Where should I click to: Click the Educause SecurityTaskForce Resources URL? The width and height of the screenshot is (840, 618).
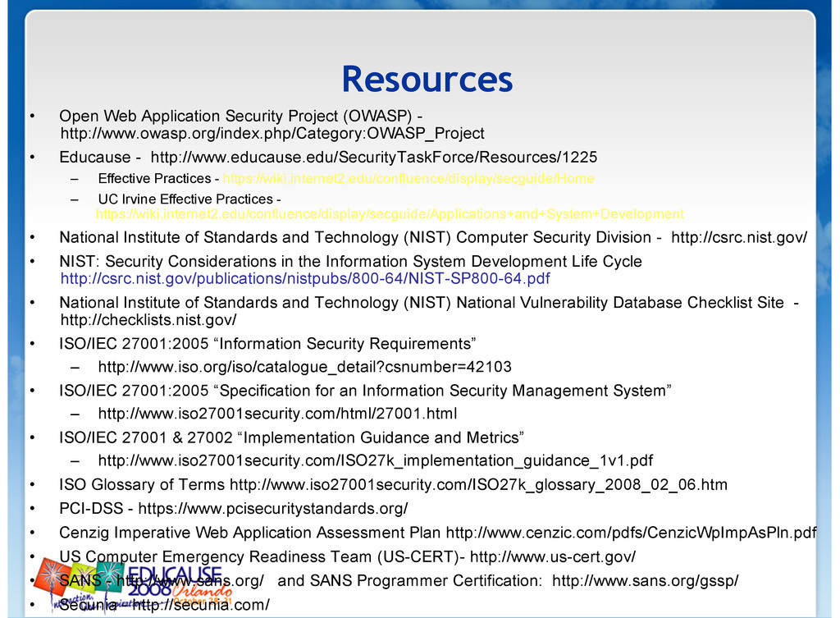pyautogui.click(x=373, y=157)
